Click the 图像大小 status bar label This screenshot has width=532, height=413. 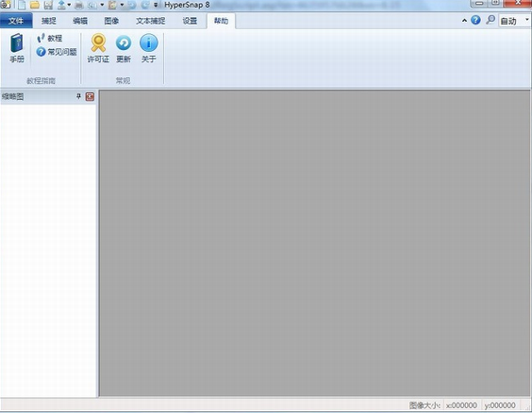(424, 405)
